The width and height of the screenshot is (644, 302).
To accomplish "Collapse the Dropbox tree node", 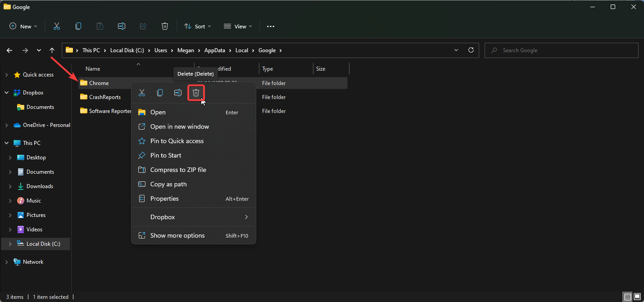I will [6, 93].
